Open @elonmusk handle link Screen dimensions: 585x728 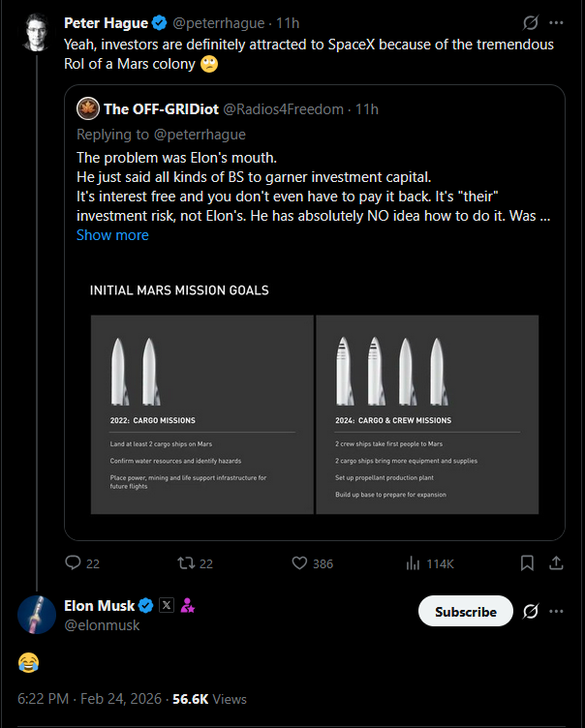pyautogui.click(x=102, y=625)
